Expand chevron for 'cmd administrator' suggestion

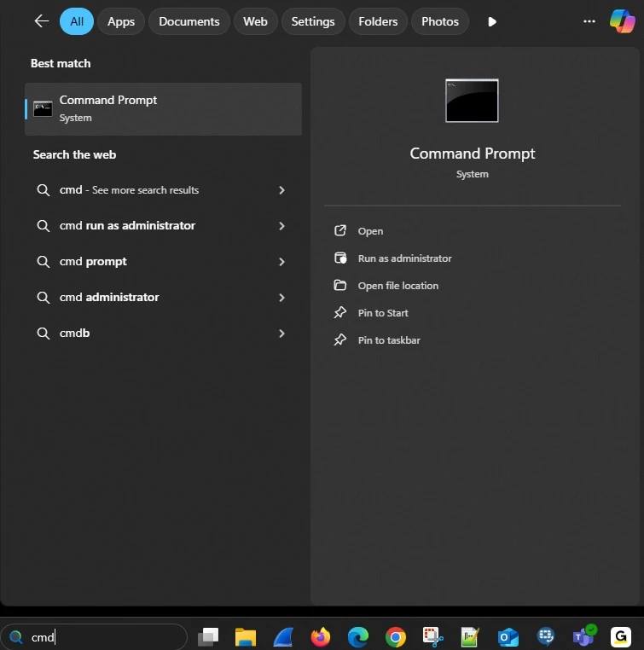coord(281,298)
